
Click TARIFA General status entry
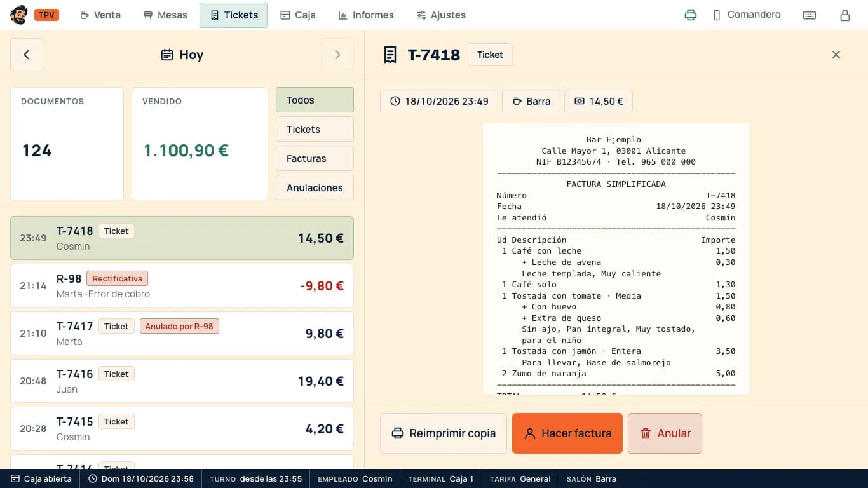(520, 478)
